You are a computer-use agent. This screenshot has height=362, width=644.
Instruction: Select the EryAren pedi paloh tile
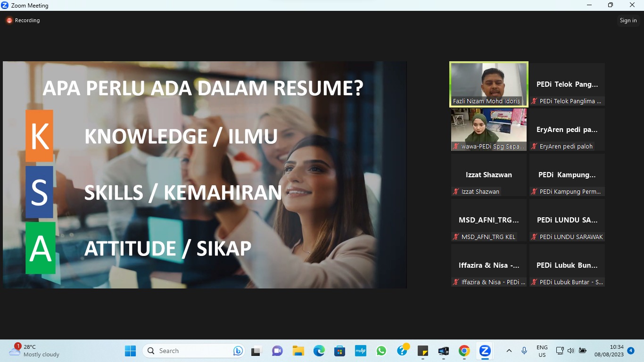(x=567, y=130)
